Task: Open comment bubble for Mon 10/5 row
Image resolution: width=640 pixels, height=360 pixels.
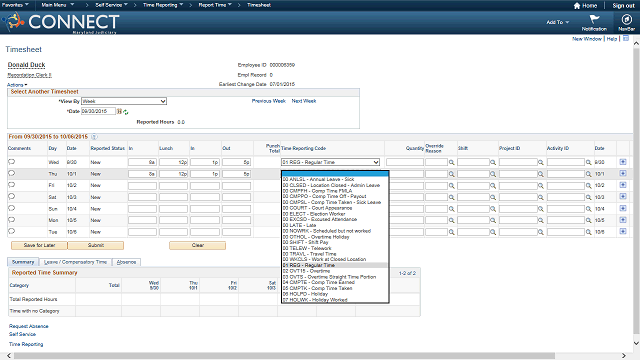Action: click(11, 220)
